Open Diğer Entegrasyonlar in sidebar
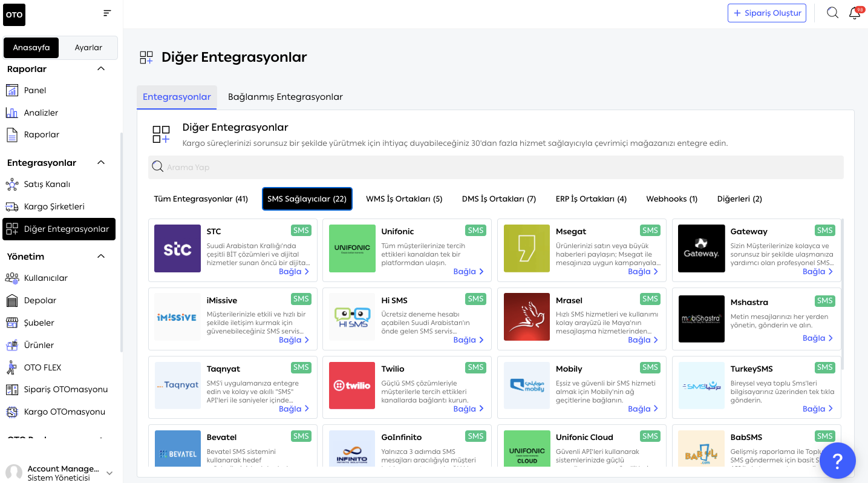Screen dimensions: 868x483 coord(59,229)
